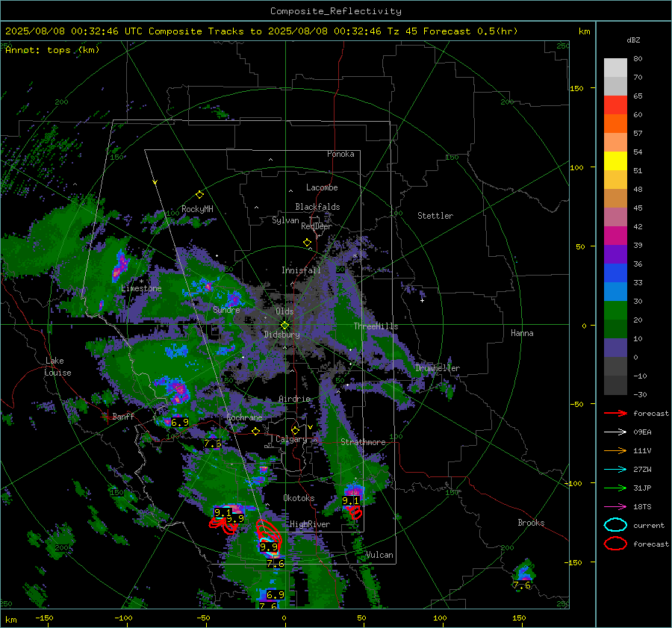Image resolution: width=672 pixels, height=628 pixels.
Task: Click the yellow diamond marker below RedDeer
Action: coord(307,243)
